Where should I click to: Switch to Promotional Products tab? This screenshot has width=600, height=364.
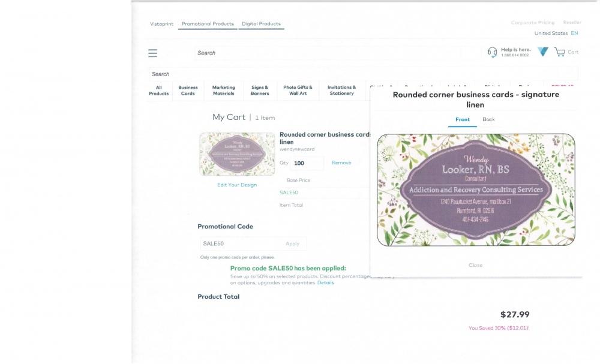[x=208, y=24]
